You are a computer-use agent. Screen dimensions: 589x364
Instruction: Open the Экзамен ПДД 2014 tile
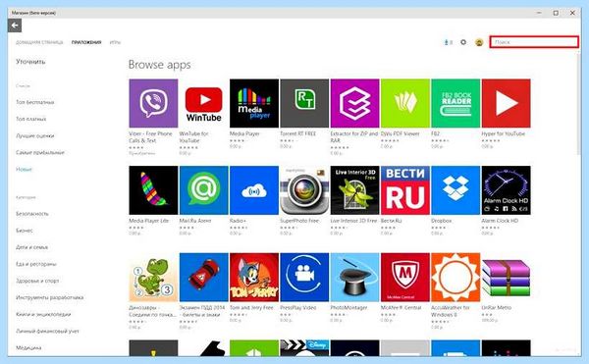[x=203, y=278]
